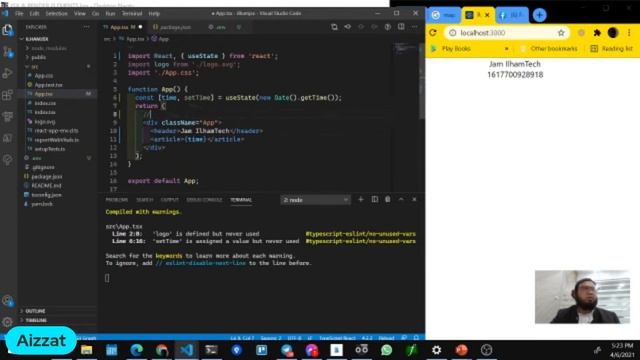Open WhatsApp from taskbar
Image resolution: width=640 pixels, height=360 pixels.
click(x=386, y=350)
